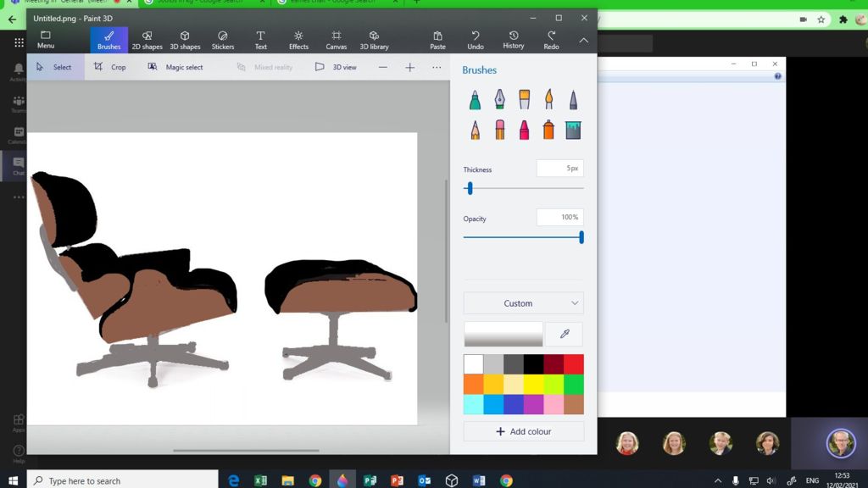This screenshot has height=488, width=868.
Task: Bookmark the page with Chrome star icon
Action: pyautogui.click(x=821, y=19)
